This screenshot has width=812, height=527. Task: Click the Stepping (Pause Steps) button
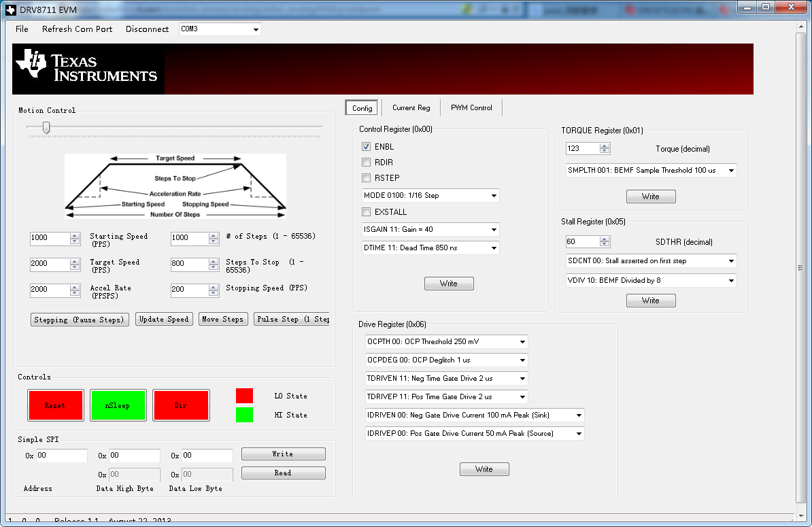[x=80, y=320]
